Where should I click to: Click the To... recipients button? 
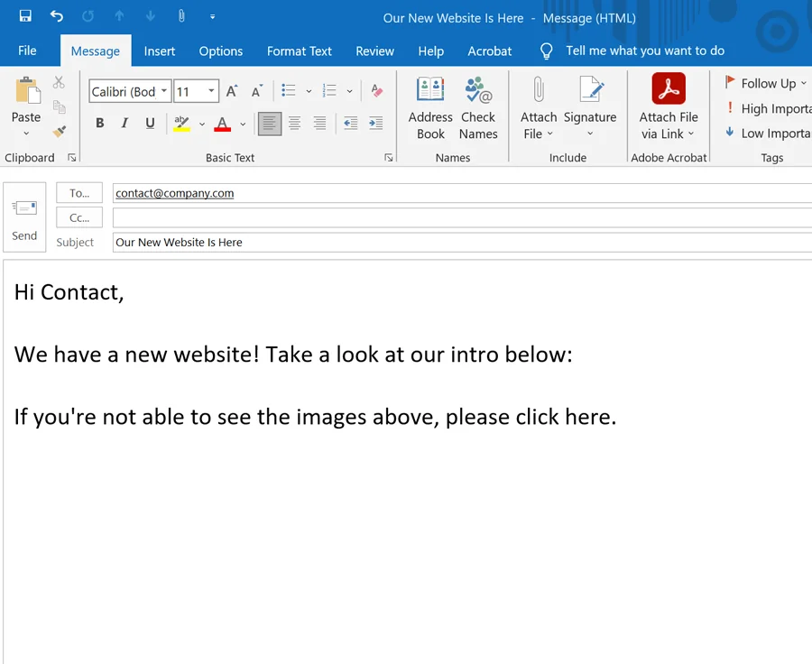point(79,193)
